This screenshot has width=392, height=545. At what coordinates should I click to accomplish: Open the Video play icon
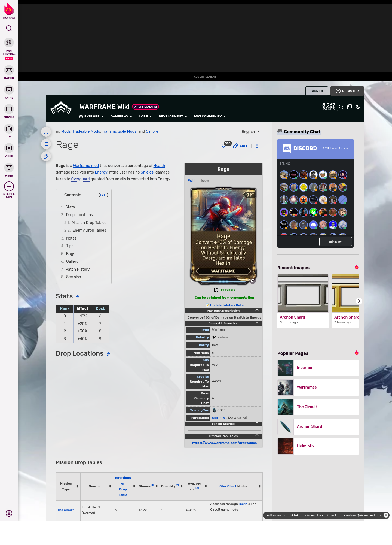pyautogui.click(x=9, y=148)
